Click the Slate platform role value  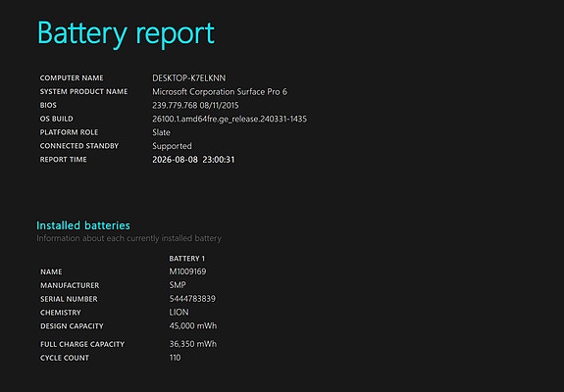161,132
